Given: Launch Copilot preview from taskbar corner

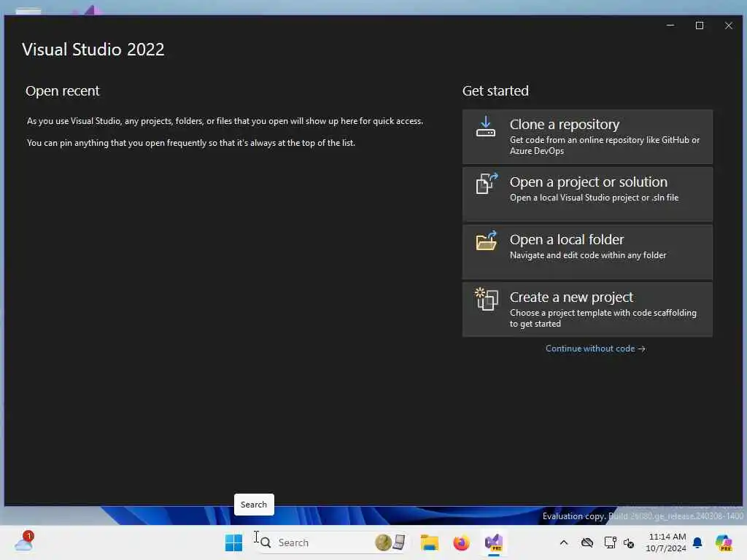Looking at the screenshot, I should pyautogui.click(x=724, y=542).
